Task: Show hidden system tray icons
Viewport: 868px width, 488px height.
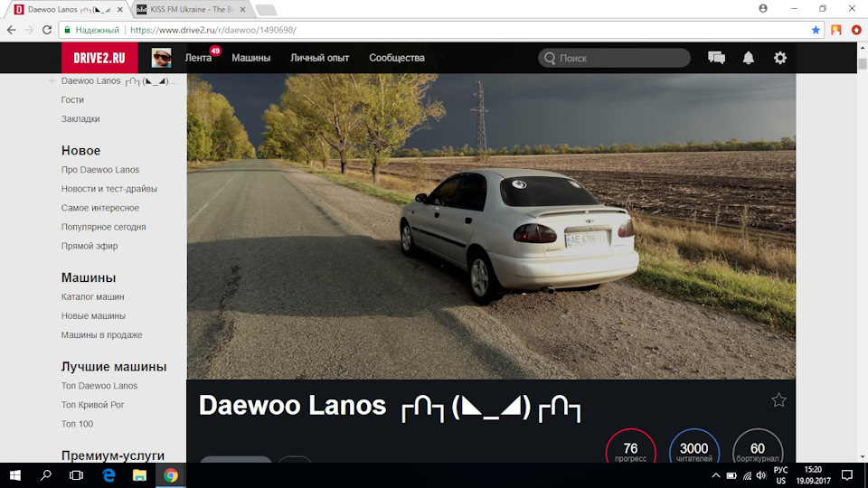Action: (716, 475)
